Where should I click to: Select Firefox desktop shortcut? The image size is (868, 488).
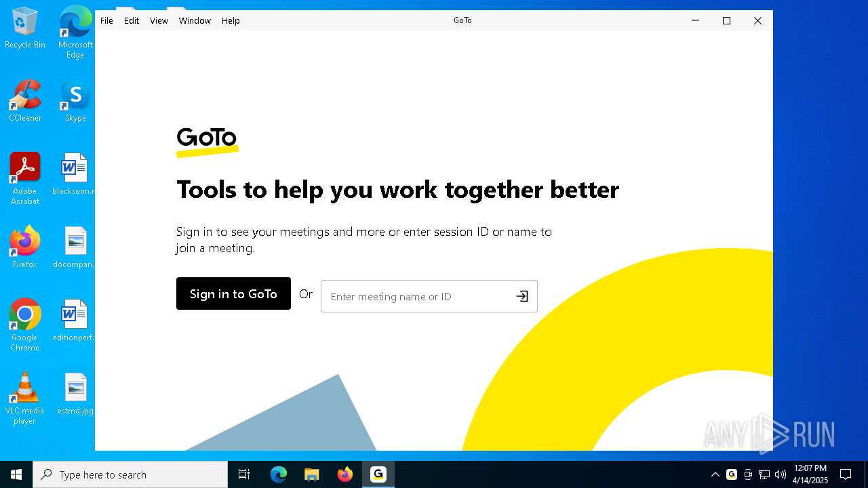[x=25, y=247]
